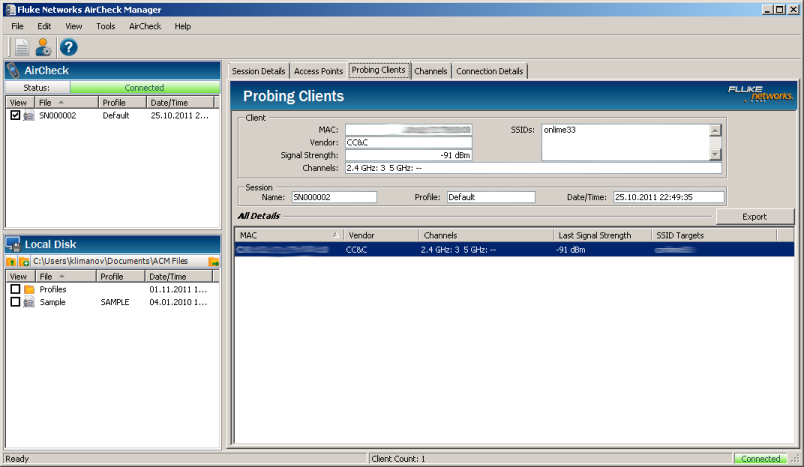
Task: Switch to Connection Details tab
Action: [490, 71]
